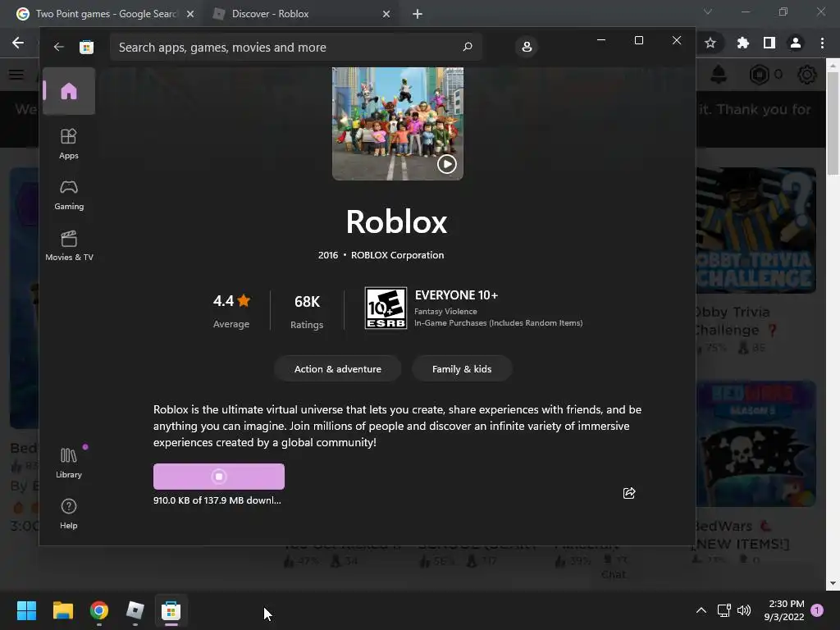The height and width of the screenshot is (630, 840).
Task: Click the Roblox screenshot thumbnail
Action: point(398,124)
